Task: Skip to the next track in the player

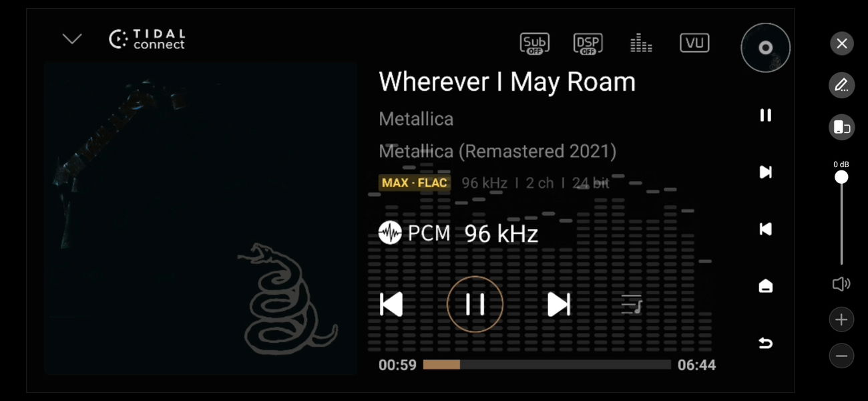Action: point(559,304)
